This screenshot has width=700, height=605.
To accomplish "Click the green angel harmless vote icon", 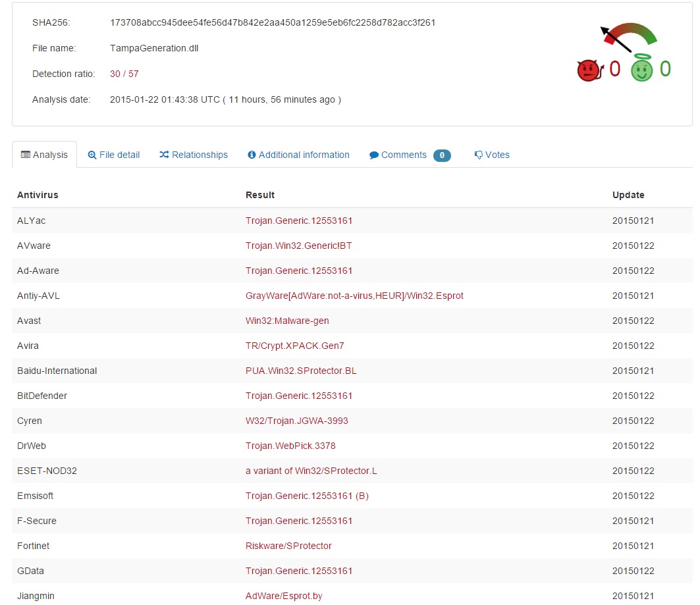I will tap(642, 68).
